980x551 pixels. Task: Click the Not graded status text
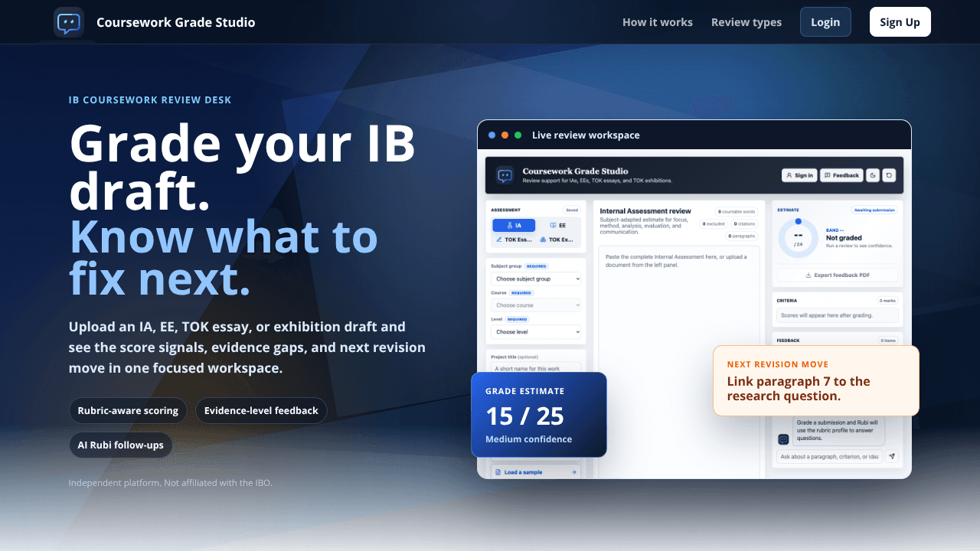844,238
